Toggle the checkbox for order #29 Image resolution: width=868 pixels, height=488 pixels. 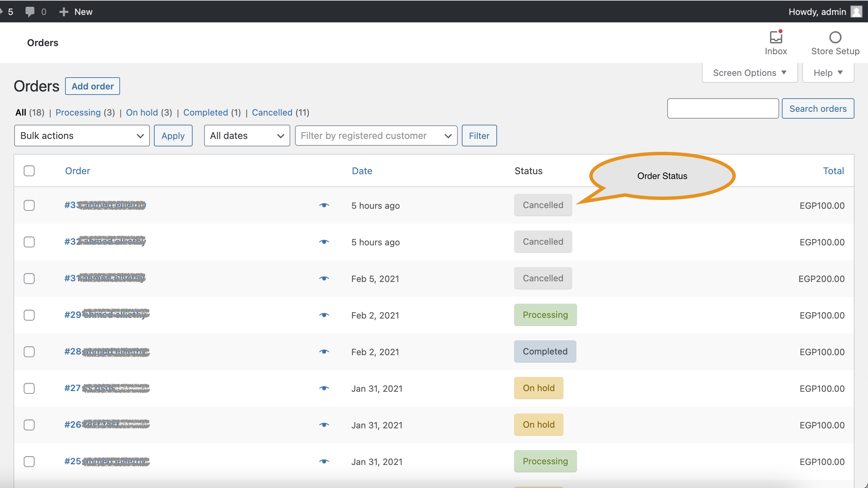29,314
